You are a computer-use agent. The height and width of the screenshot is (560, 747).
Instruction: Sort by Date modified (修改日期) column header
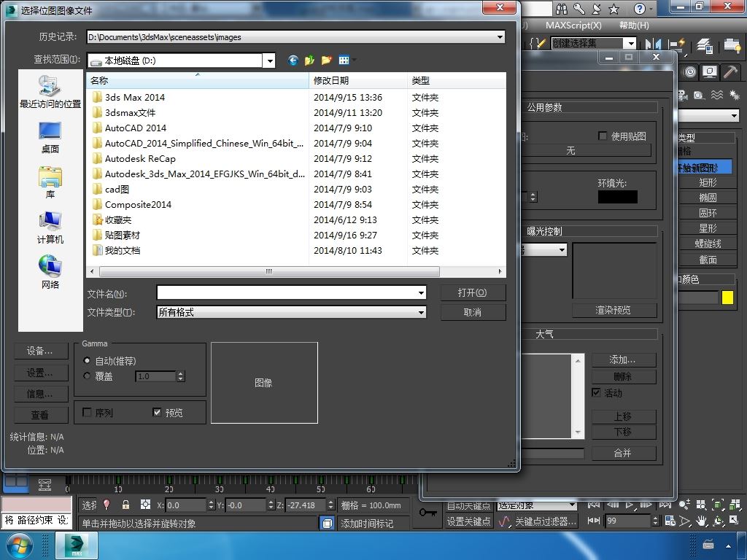point(358,80)
